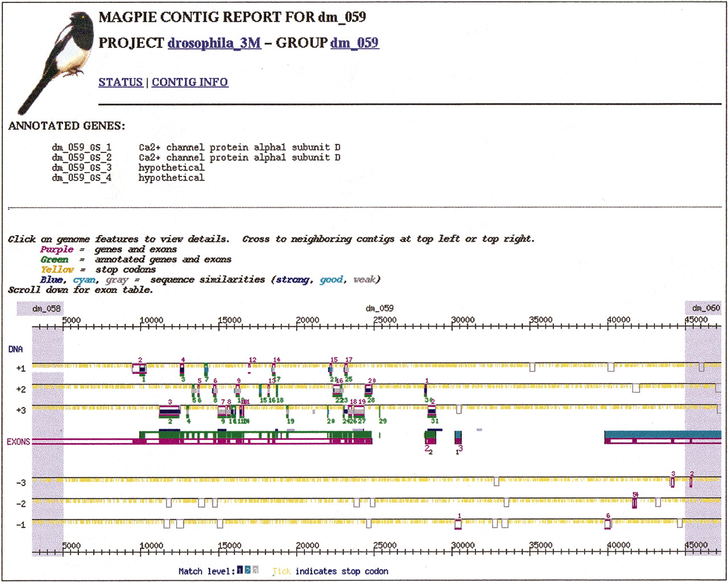Cross to neighboring contig dm_058
Screen dimensions: 728x582
(46, 308)
